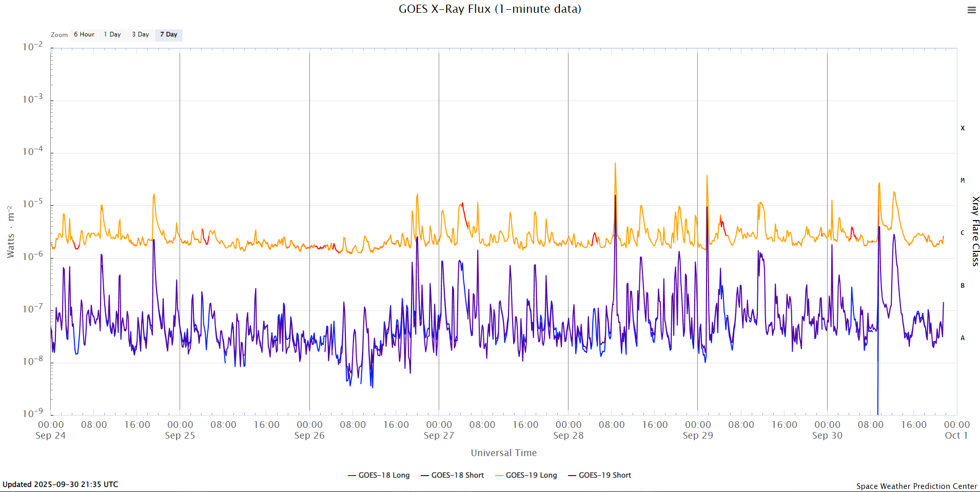Click the orange GOES-19 Long legend line swatch
Screen dimensions: 980x492
499,476
